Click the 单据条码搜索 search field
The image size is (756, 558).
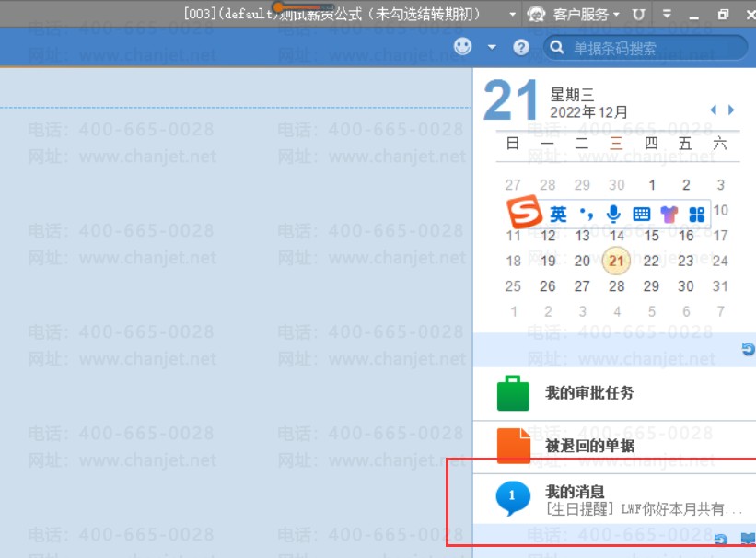[x=654, y=48]
